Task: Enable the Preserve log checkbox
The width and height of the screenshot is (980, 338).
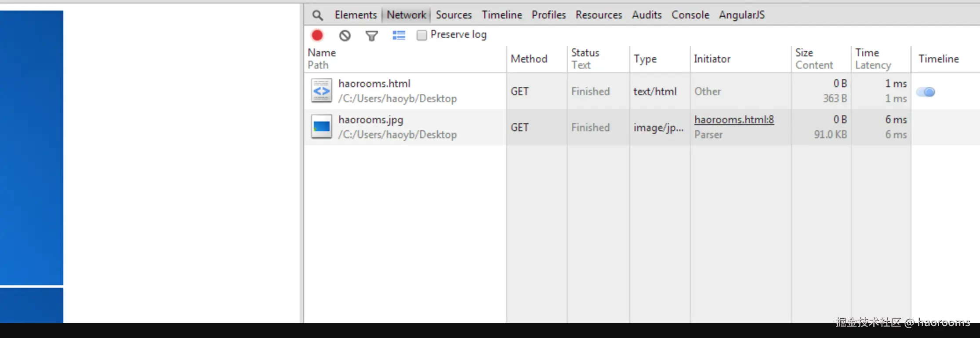Action: point(421,35)
